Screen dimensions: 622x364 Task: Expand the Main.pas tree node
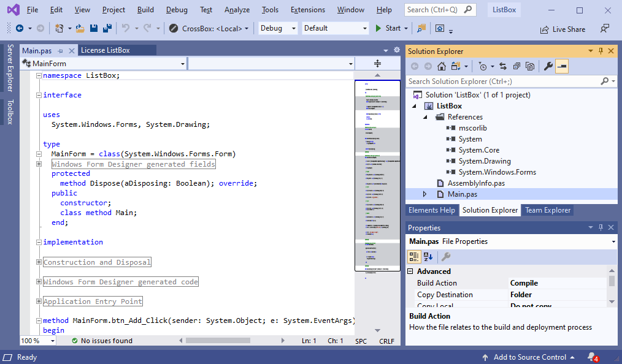coord(424,194)
